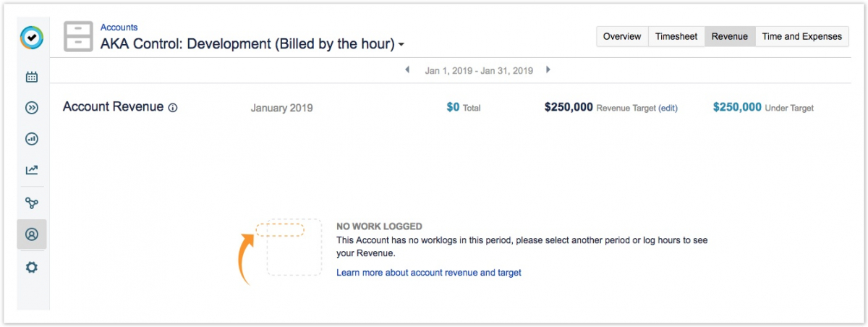The image size is (868, 327).
Task: Open the Settings gear icon
Action: point(32,267)
